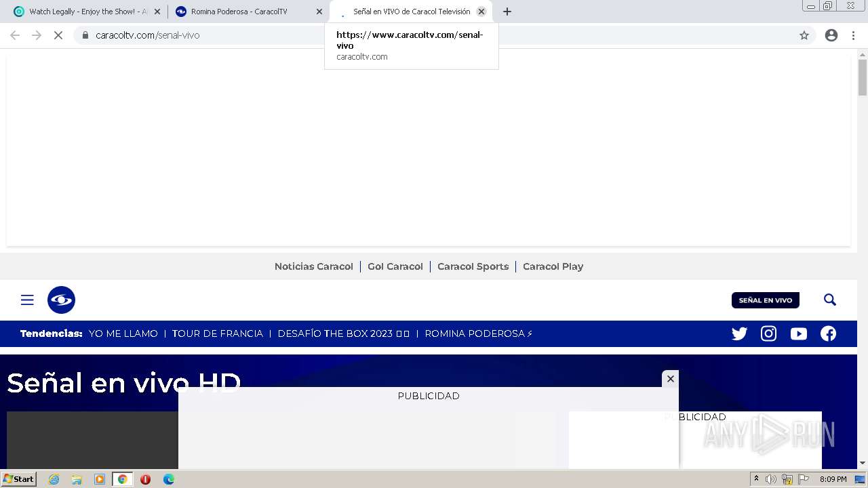Visit Caracol's Twitter page icon
The width and height of the screenshot is (868, 488).
(x=739, y=333)
